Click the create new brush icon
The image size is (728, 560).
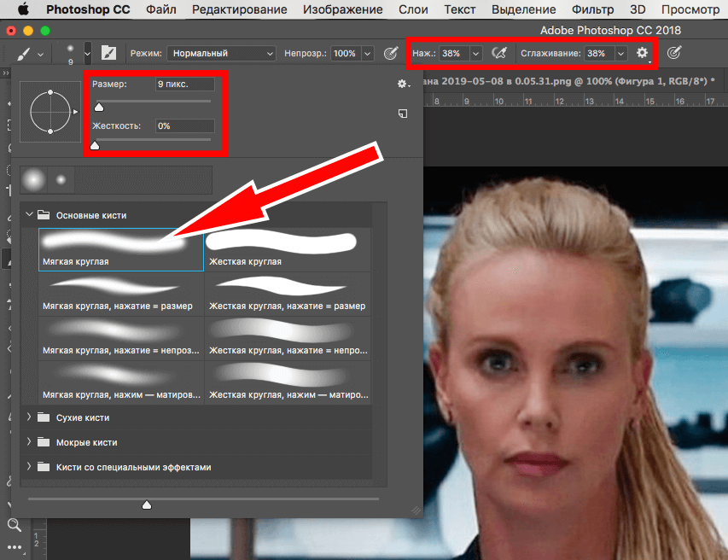(x=403, y=114)
